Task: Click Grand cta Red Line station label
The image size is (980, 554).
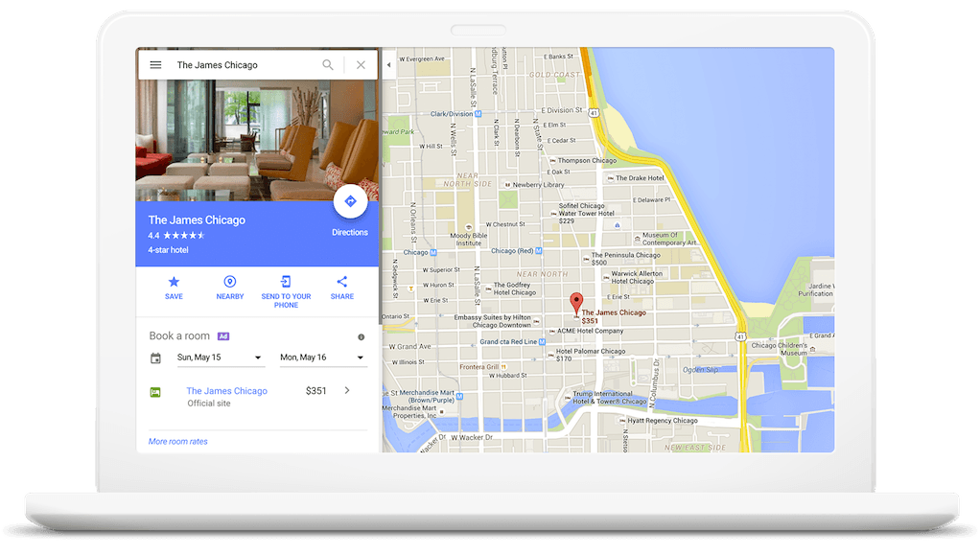Action: (508, 341)
